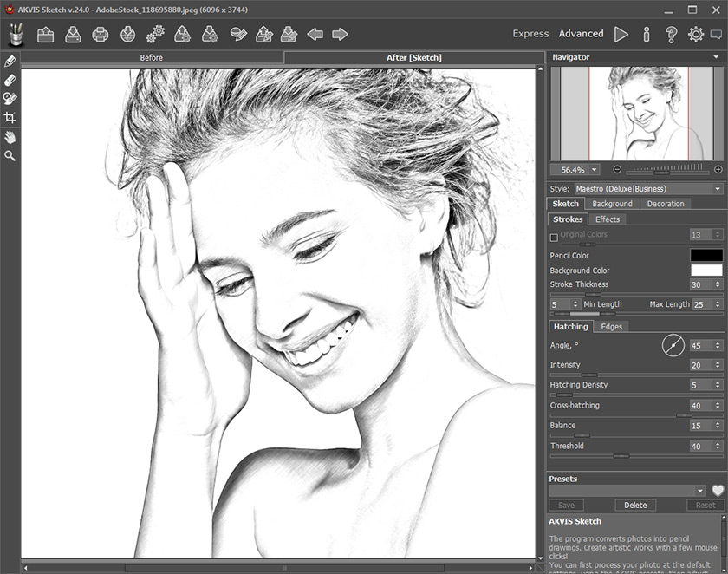Open the Decoration settings tab
This screenshot has width=728, height=574.
666,204
